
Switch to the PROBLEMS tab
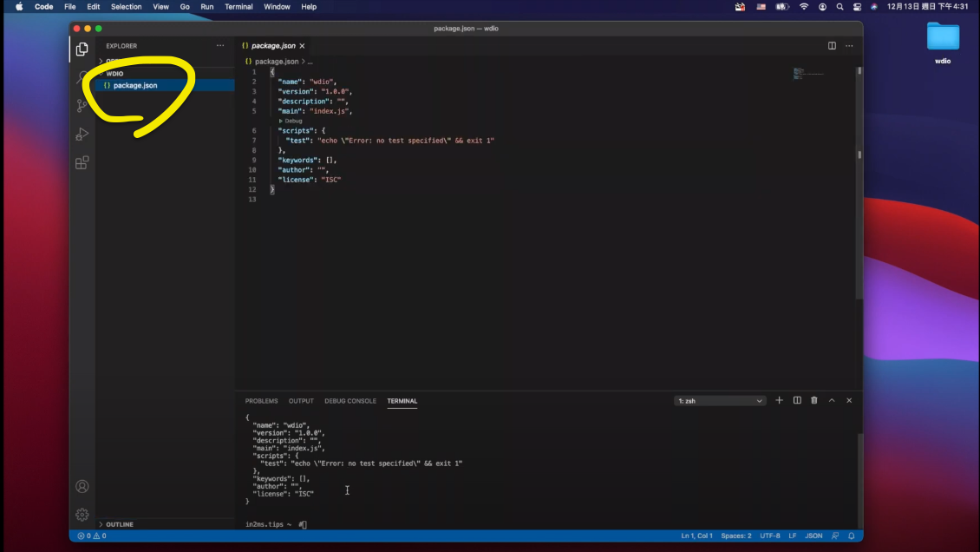261,401
